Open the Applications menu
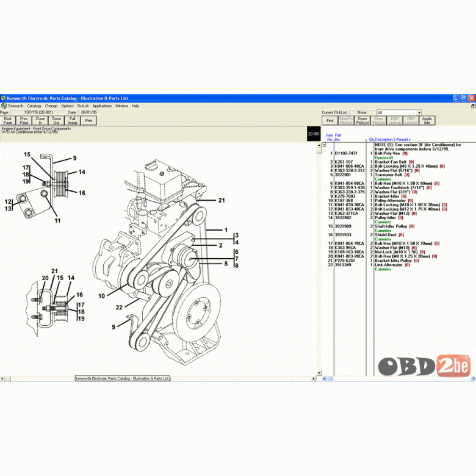The image size is (476, 476). click(102, 106)
